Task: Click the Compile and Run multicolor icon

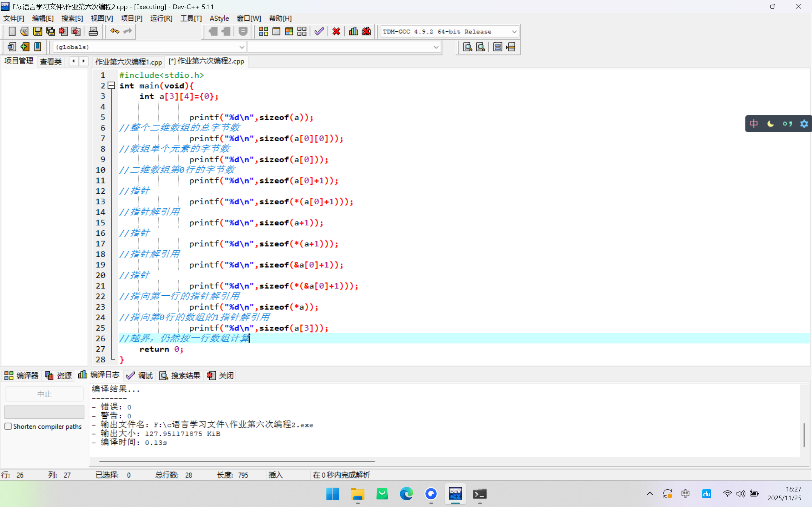Action: (289, 31)
